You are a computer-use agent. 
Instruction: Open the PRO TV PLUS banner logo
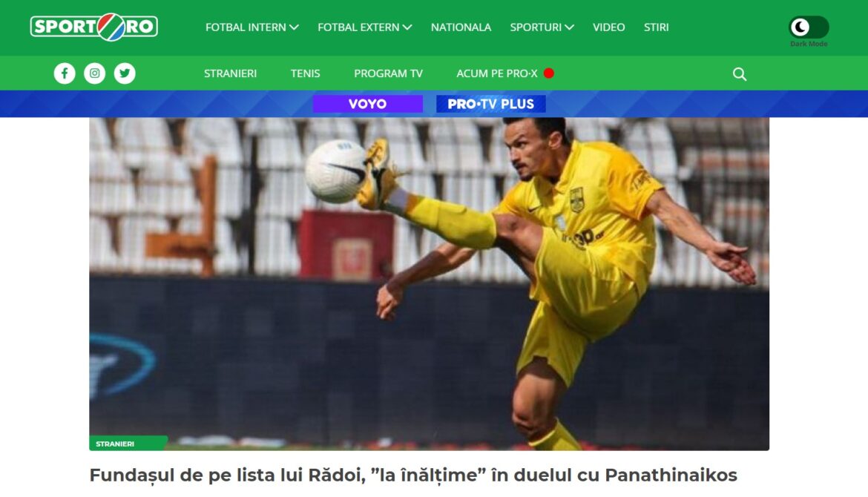491,104
